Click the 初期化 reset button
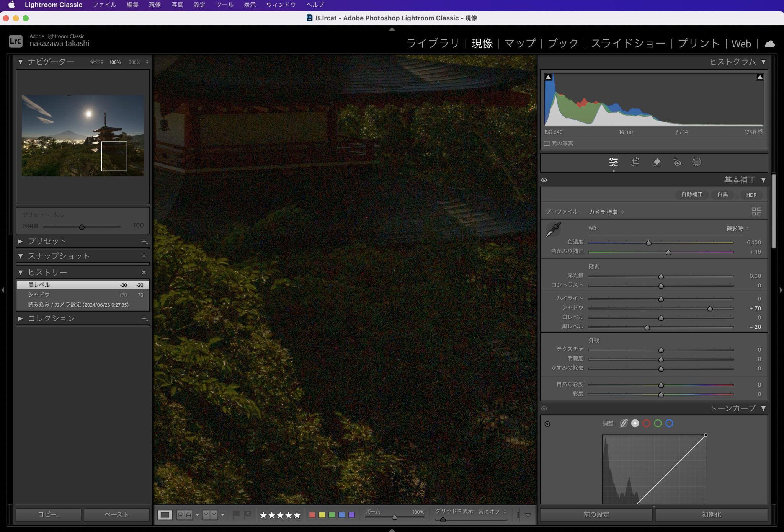Image resolution: width=784 pixels, height=532 pixels. pyautogui.click(x=711, y=515)
